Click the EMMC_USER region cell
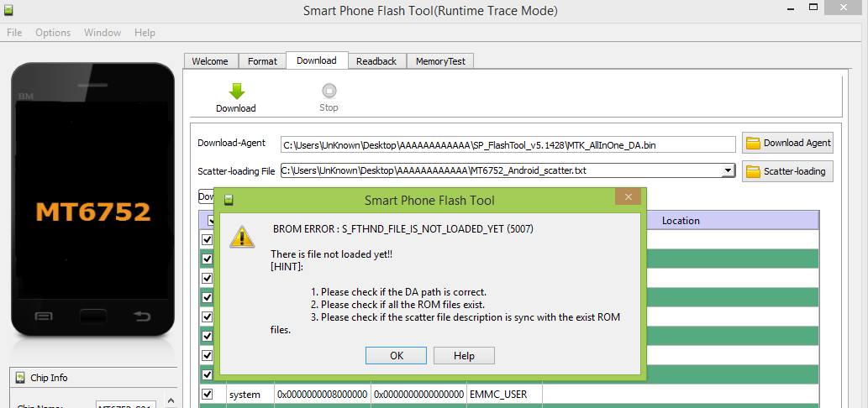 coord(504,395)
